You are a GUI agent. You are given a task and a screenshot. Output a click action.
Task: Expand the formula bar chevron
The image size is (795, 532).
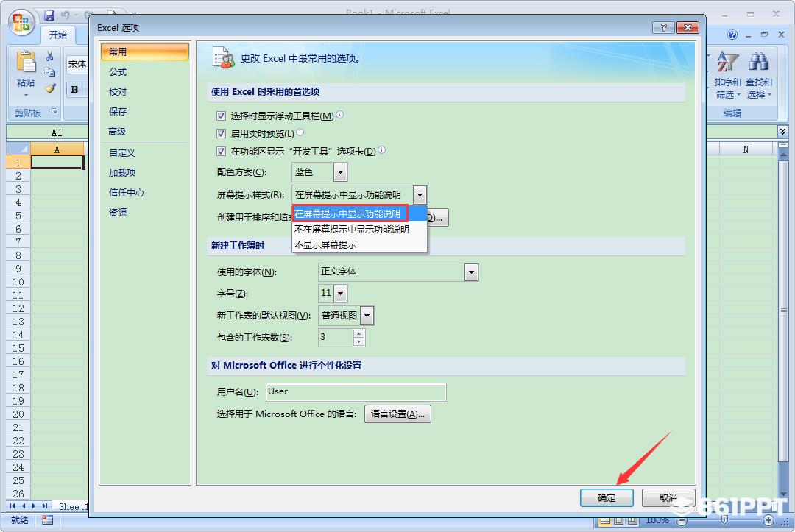(783, 132)
